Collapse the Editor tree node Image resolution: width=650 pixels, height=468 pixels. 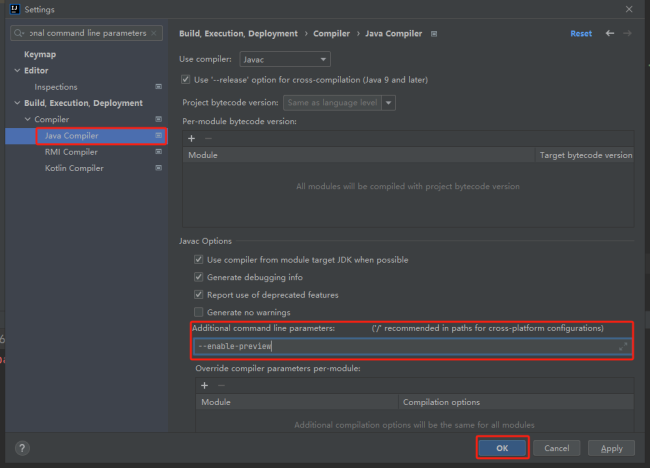(17, 70)
